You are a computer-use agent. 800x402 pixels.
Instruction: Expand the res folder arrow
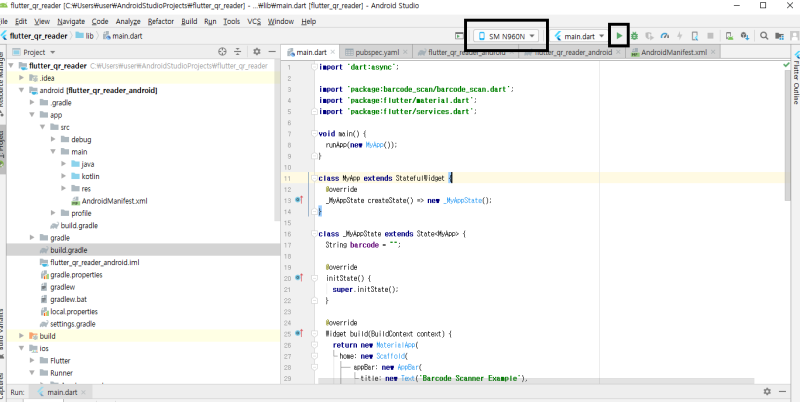point(64,188)
